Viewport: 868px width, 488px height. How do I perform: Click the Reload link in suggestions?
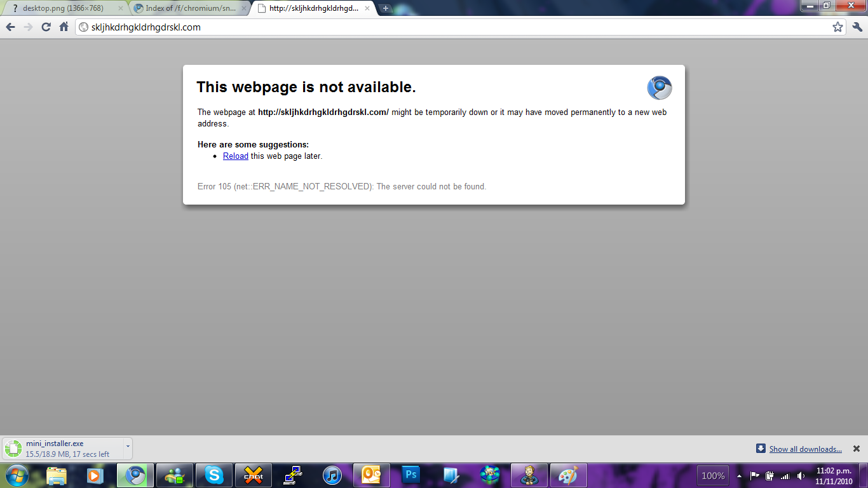pos(235,156)
